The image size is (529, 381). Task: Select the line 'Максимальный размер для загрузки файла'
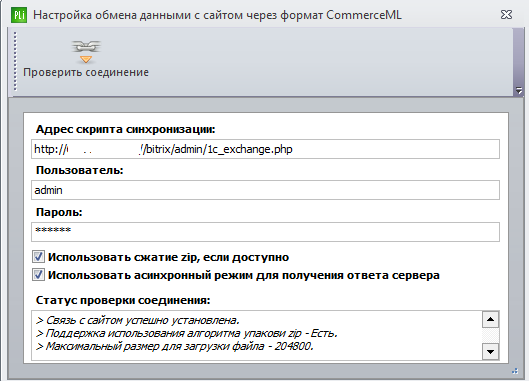point(174,347)
